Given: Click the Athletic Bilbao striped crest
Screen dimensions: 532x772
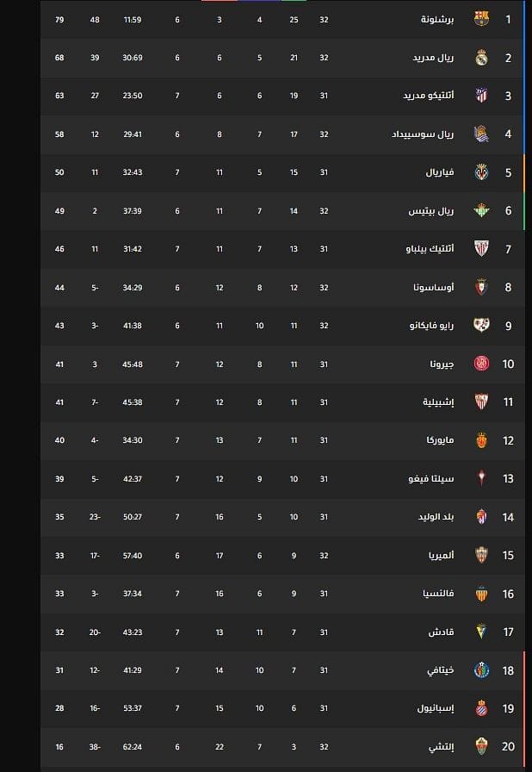Looking at the screenshot, I should click(x=482, y=249).
